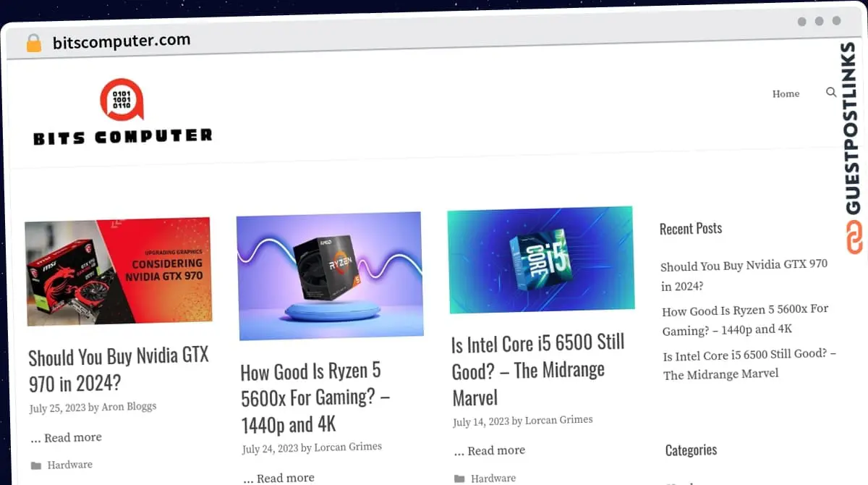Open the Home menu item
Viewport: 868px width, 485px height.
786,94
